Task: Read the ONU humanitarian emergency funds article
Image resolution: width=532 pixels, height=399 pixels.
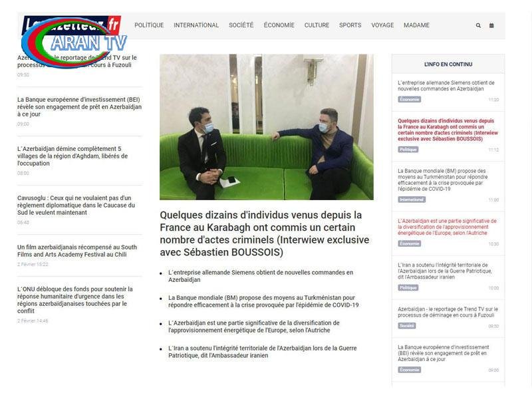Action: pos(74,300)
